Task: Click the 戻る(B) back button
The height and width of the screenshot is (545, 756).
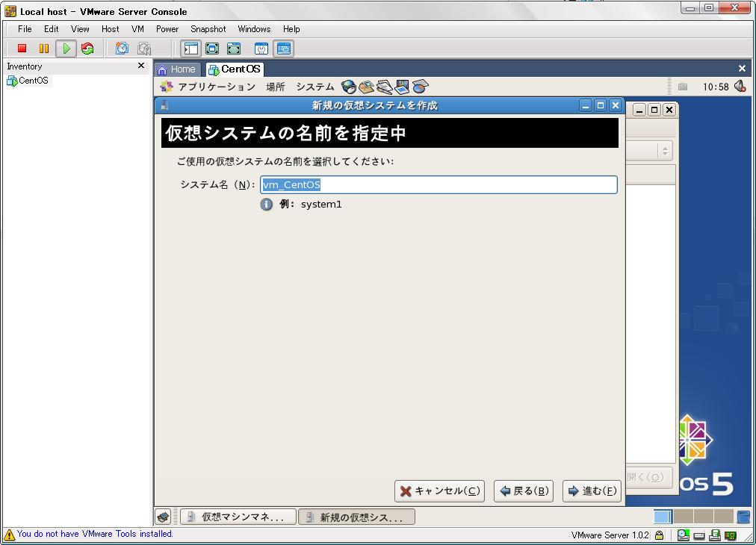Action: point(524,491)
